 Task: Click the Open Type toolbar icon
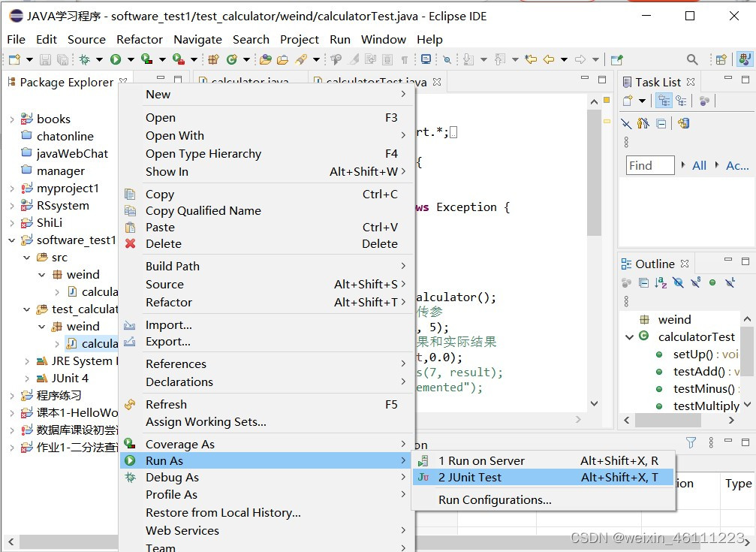point(266,59)
